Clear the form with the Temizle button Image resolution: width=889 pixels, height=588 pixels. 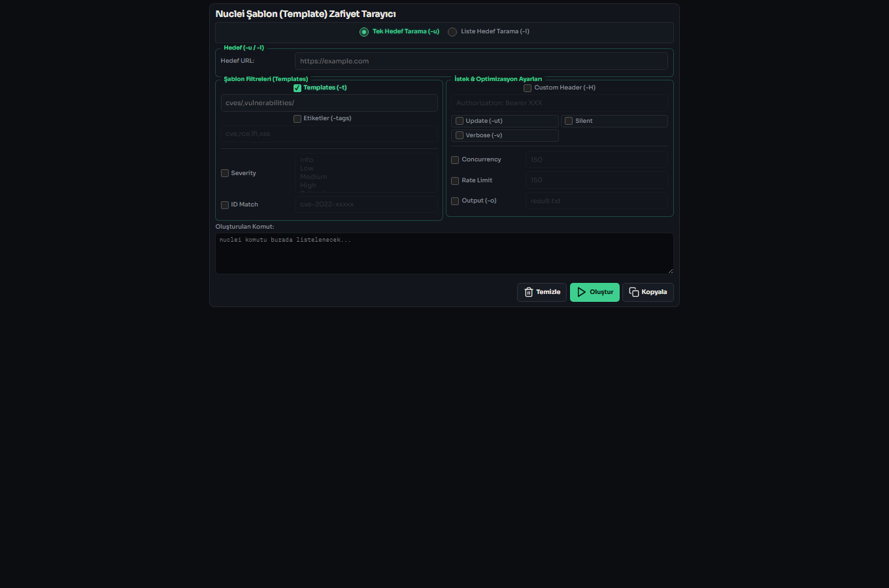point(542,292)
